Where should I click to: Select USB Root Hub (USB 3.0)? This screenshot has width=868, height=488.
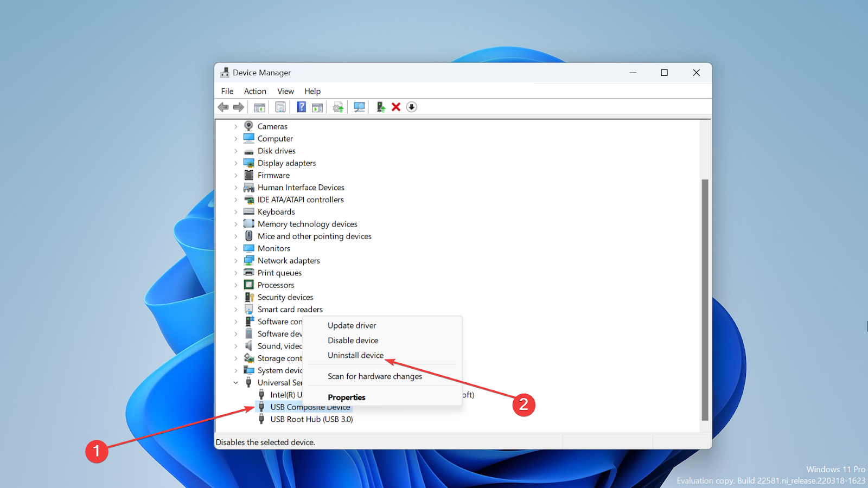[311, 419]
